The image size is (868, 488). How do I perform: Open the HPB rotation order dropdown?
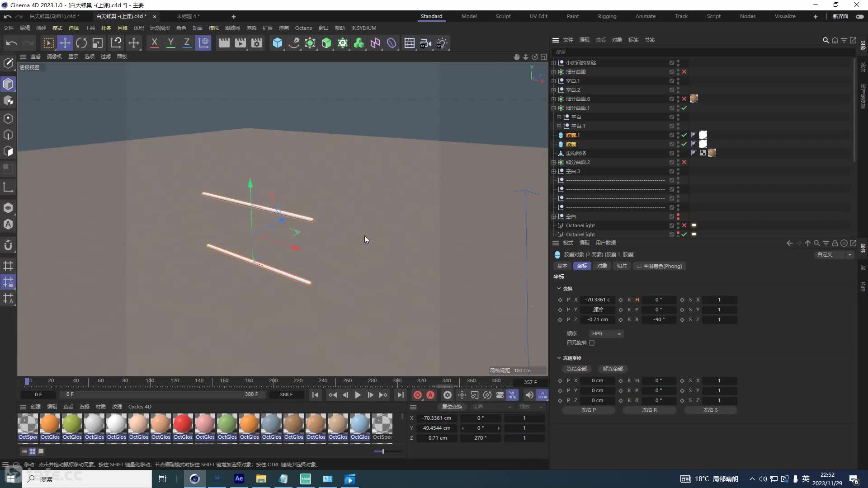pyautogui.click(x=606, y=333)
